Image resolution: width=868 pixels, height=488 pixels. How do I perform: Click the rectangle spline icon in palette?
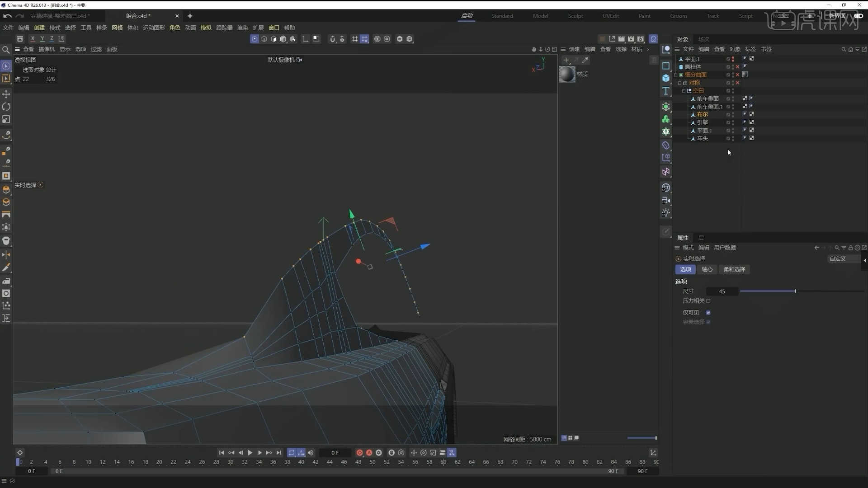666,66
